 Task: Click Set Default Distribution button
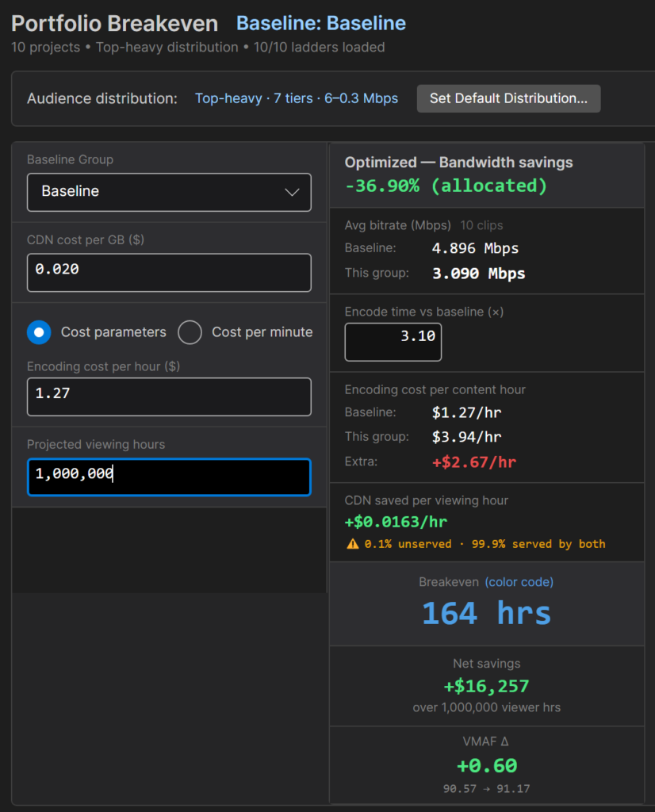click(x=508, y=98)
